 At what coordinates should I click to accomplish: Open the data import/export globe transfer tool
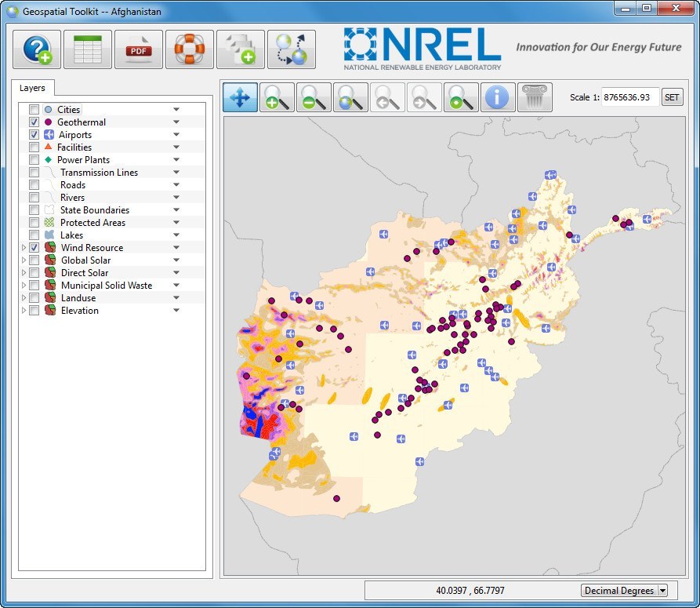291,47
